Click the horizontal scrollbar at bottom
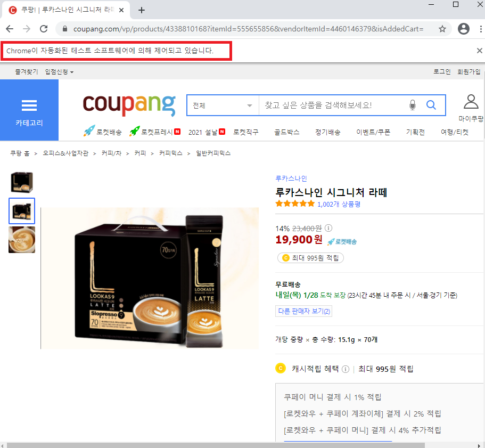The width and height of the screenshot is (485, 448). coord(216,445)
